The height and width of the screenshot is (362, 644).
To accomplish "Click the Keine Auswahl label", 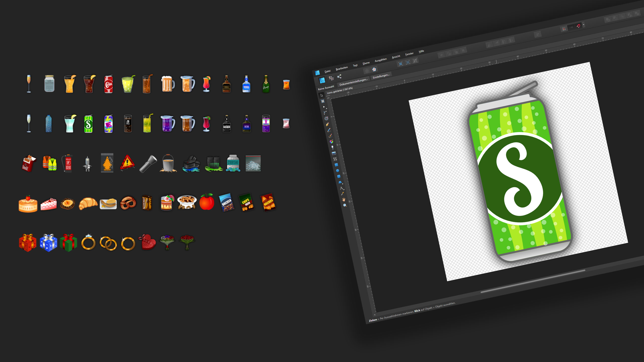I will pyautogui.click(x=326, y=88).
